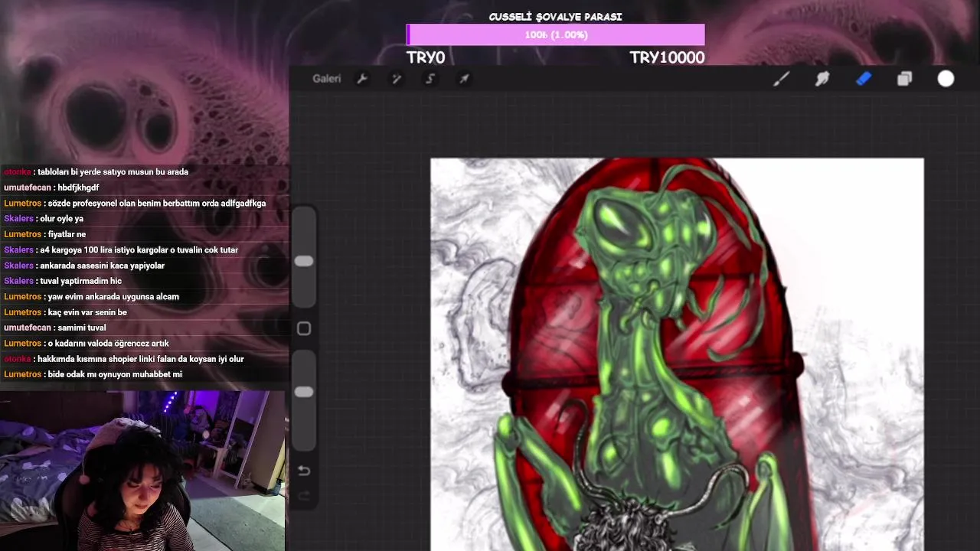Click chat message 'a4 kargoya 100 lira istiyo'
980x551 pixels.
(121, 250)
